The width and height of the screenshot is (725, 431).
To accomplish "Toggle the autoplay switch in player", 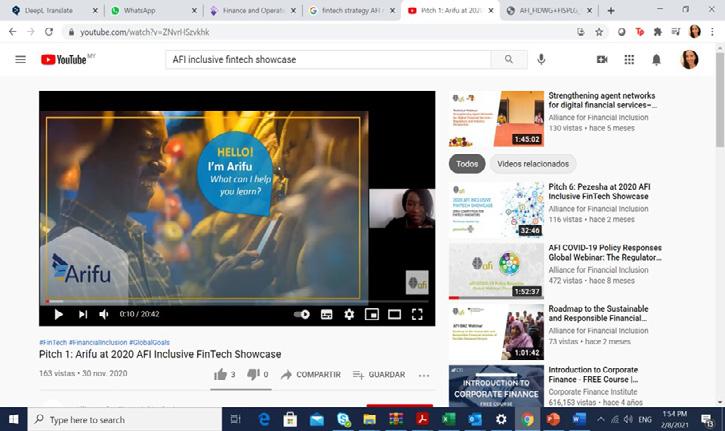I will pos(302,314).
